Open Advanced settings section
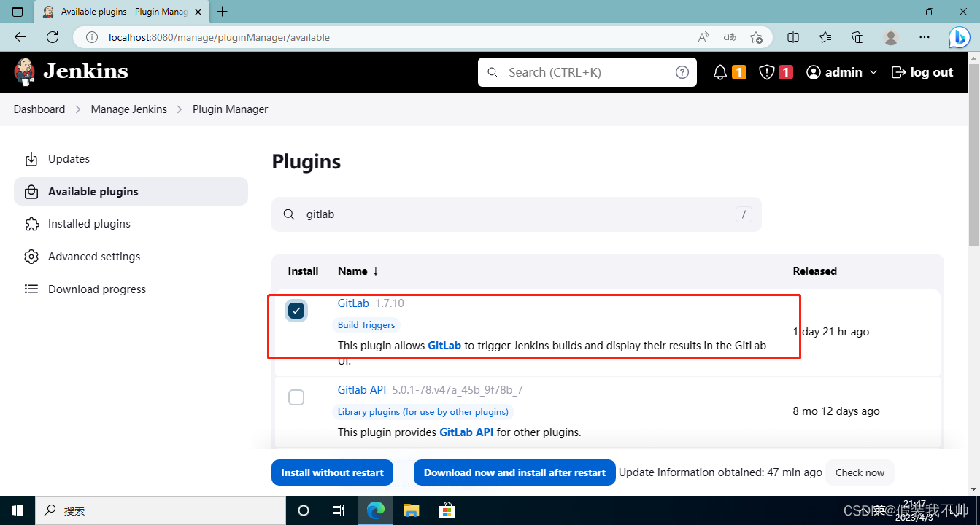 coord(131,257)
